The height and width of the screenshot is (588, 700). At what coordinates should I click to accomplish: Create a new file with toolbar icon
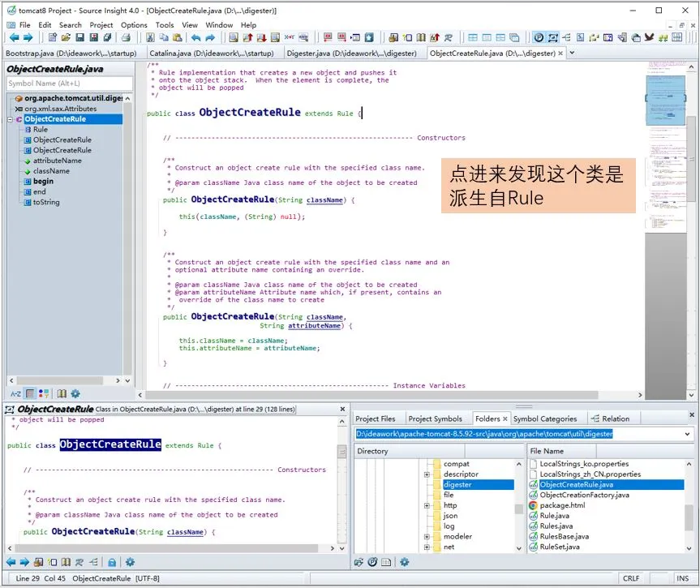(x=52, y=38)
